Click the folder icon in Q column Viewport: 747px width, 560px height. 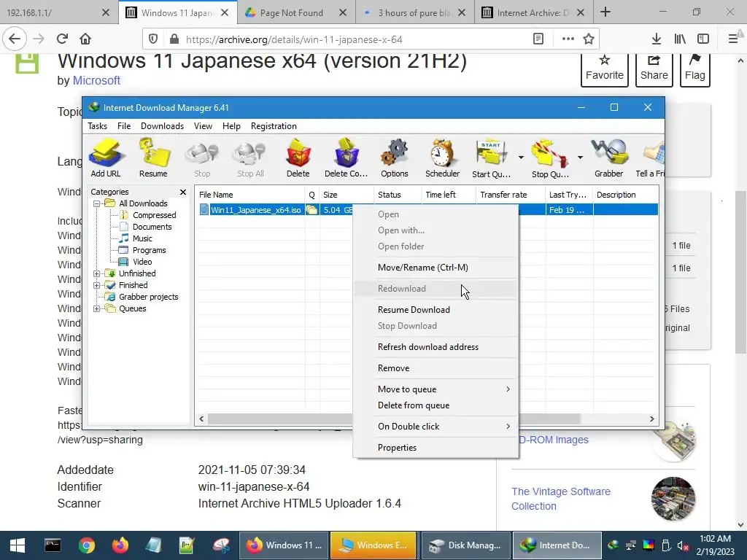click(x=311, y=210)
